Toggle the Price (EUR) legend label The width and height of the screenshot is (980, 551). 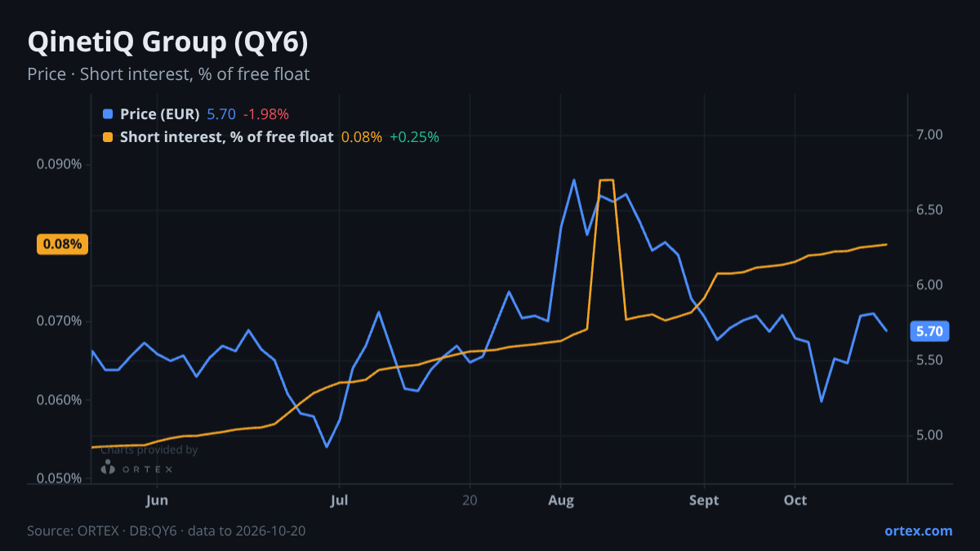pos(159,114)
